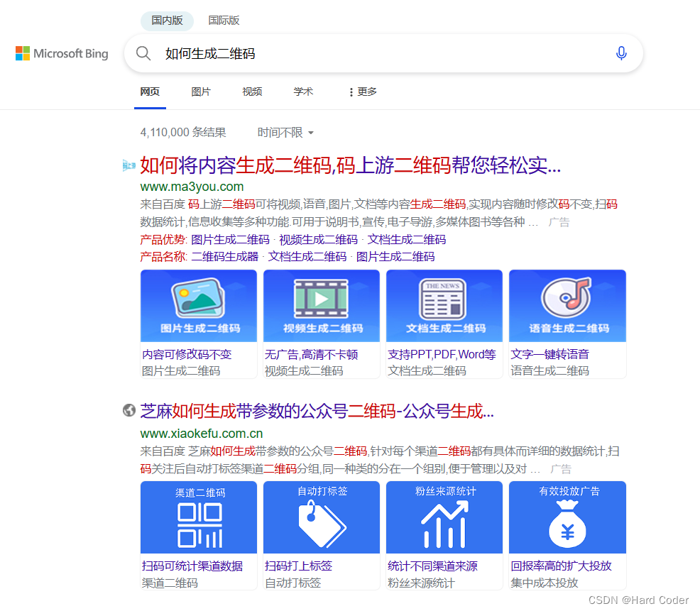Select the 图片 tab
700x611 pixels.
(201, 92)
